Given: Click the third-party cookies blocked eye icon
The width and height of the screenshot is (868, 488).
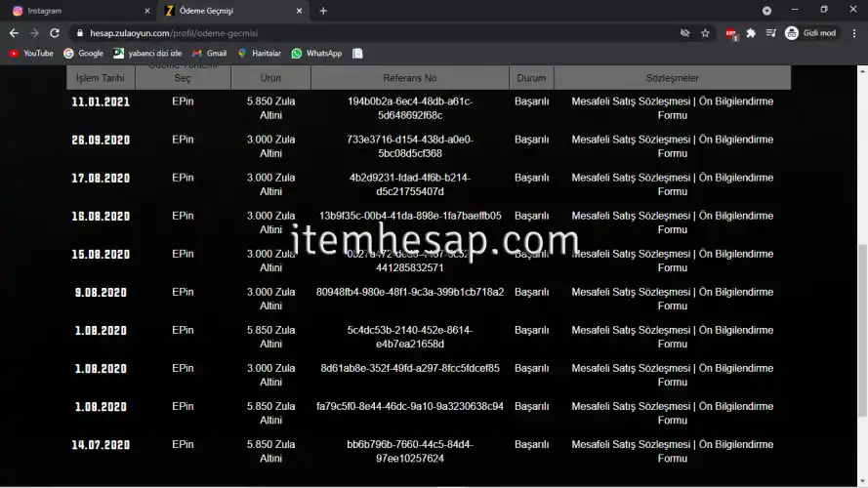Looking at the screenshot, I should pos(684,32).
